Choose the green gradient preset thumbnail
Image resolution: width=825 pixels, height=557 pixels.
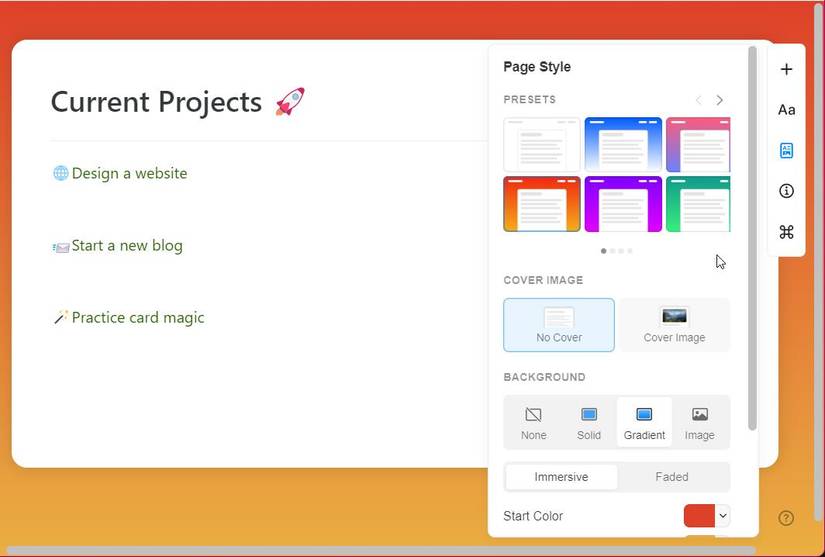click(x=698, y=204)
